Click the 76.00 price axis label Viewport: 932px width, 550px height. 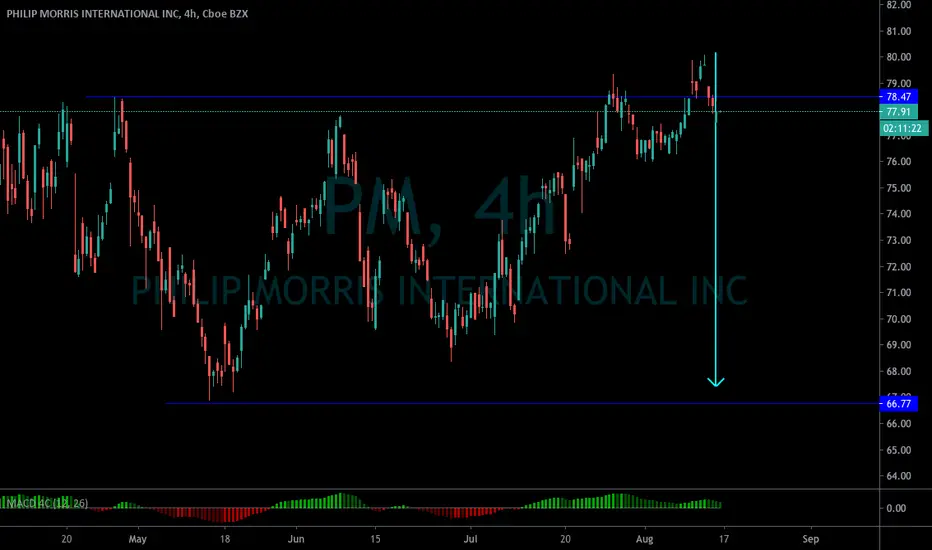click(898, 162)
